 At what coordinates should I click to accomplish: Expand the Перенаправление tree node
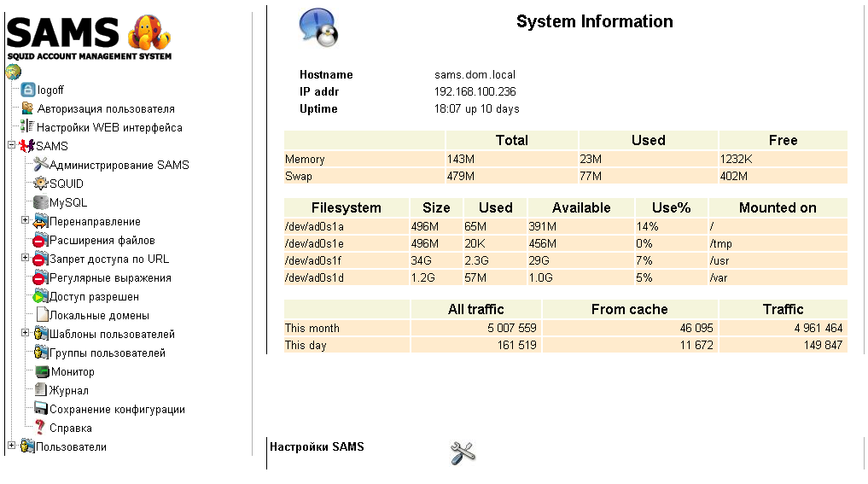point(25,220)
